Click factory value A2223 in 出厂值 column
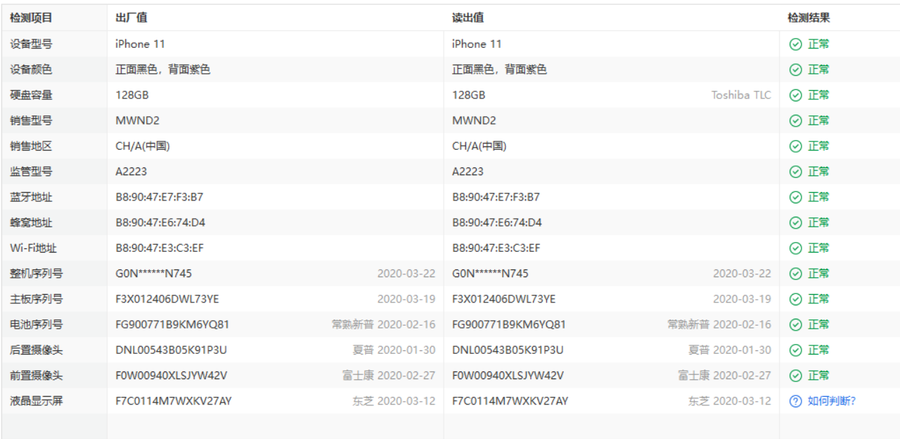This screenshot has width=900, height=439. tap(131, 172)
